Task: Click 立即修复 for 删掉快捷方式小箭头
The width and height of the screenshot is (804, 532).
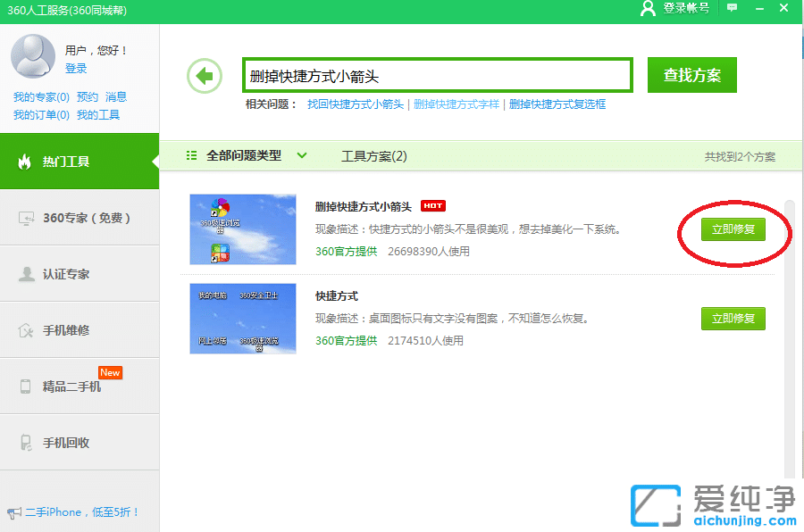Action: (733, 229)
